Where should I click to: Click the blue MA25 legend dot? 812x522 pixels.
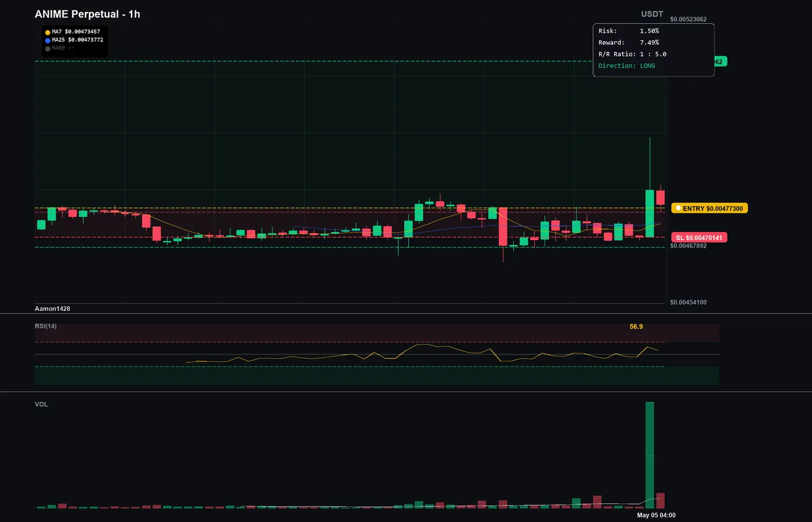[x=48, y=41]
